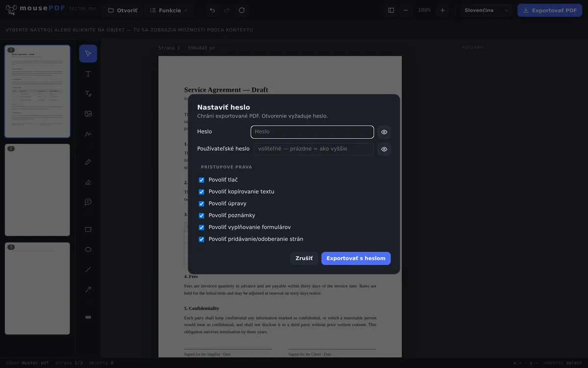588x368 pixels.
Task: Disable Povoliť vyplňovanie formulárov checkbox
Action: (x=201, y=227)
